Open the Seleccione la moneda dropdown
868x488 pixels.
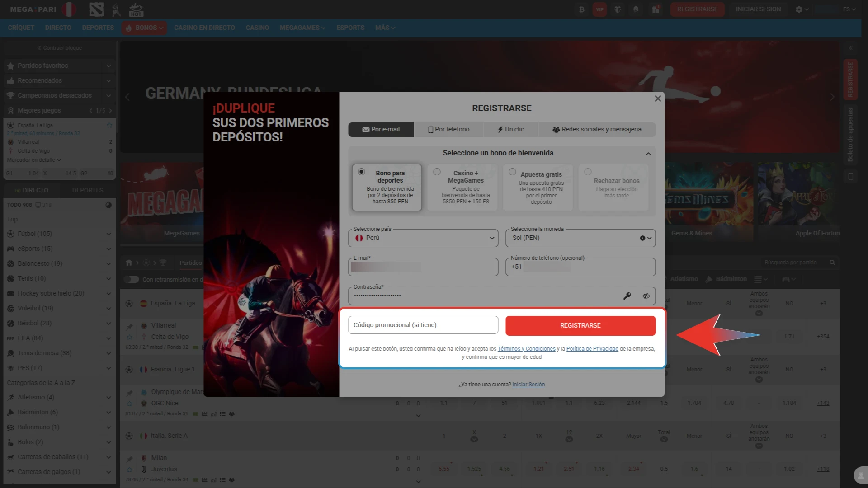580,238
